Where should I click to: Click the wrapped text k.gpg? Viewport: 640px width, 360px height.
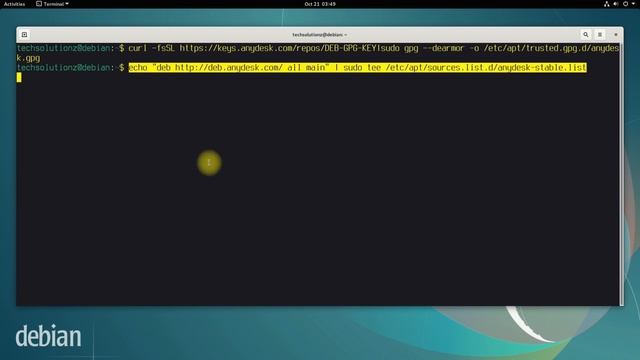28,58
